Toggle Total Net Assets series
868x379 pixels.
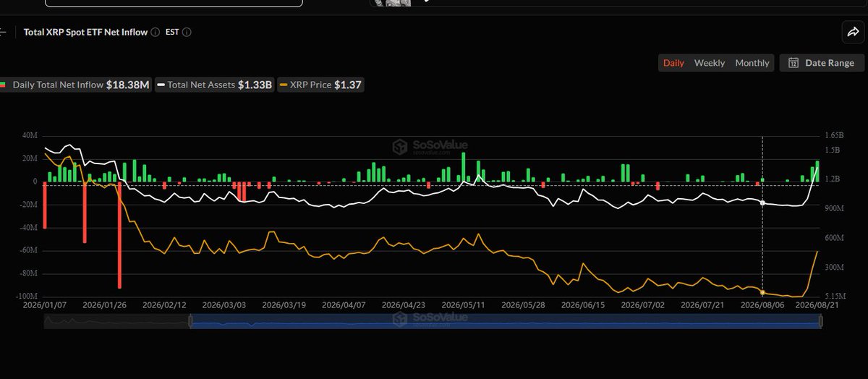214,85
